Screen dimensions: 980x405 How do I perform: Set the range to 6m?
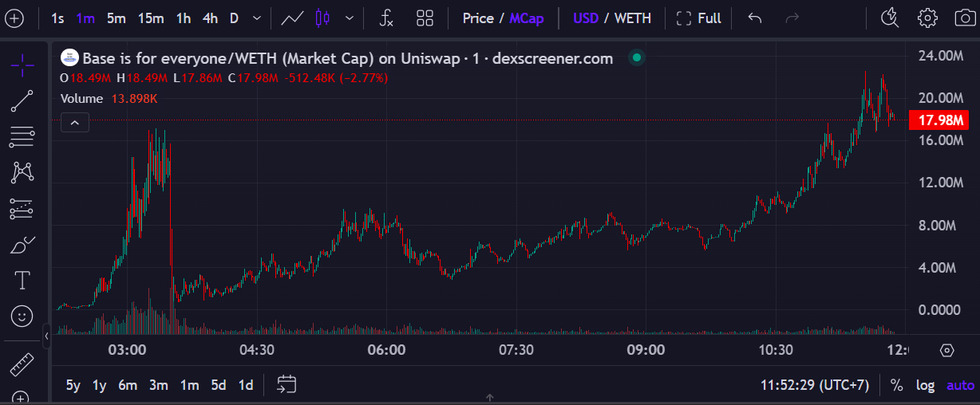tap(128, 385)
